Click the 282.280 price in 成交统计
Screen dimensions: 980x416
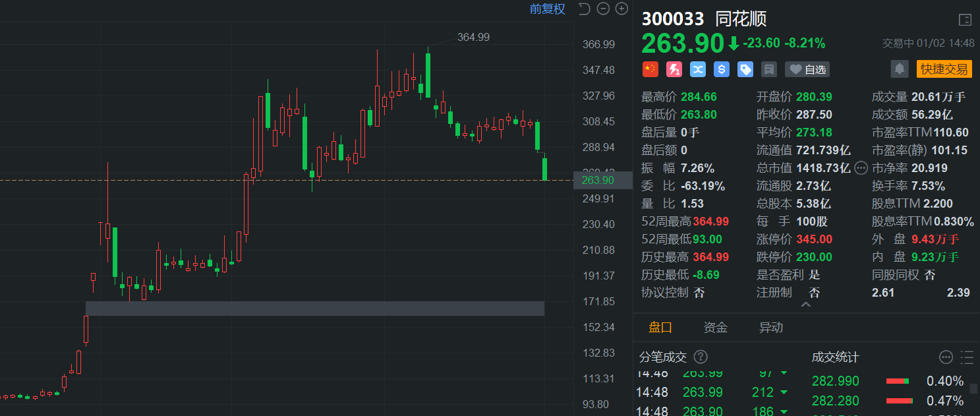point(836,401)
